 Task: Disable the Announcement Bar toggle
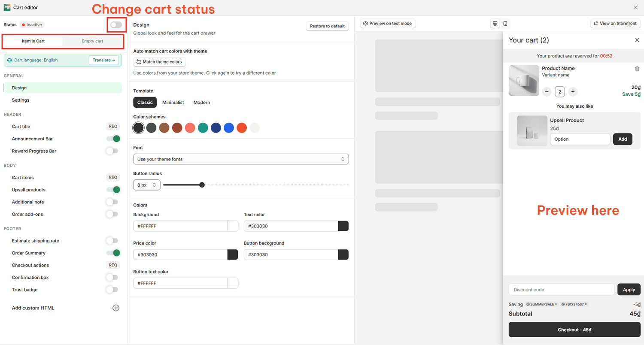[113, 139]
